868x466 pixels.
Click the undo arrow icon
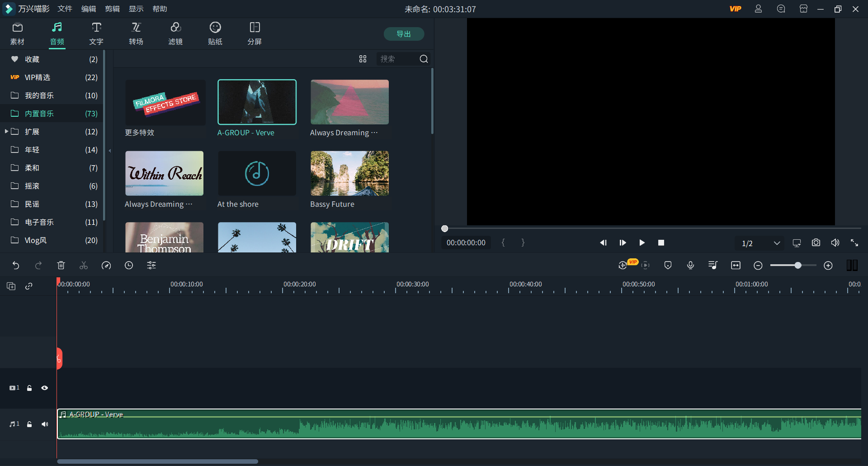click(x=16, y=266)
